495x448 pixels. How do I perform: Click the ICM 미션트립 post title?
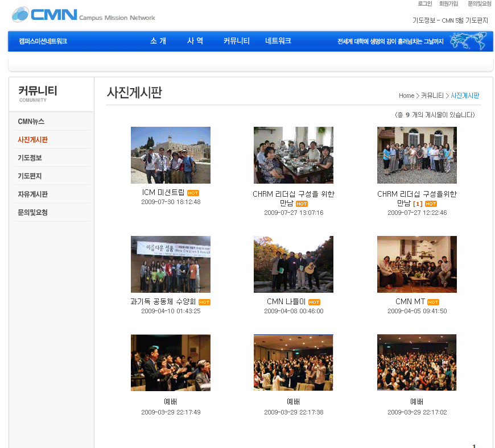click(x=163, y=193)
